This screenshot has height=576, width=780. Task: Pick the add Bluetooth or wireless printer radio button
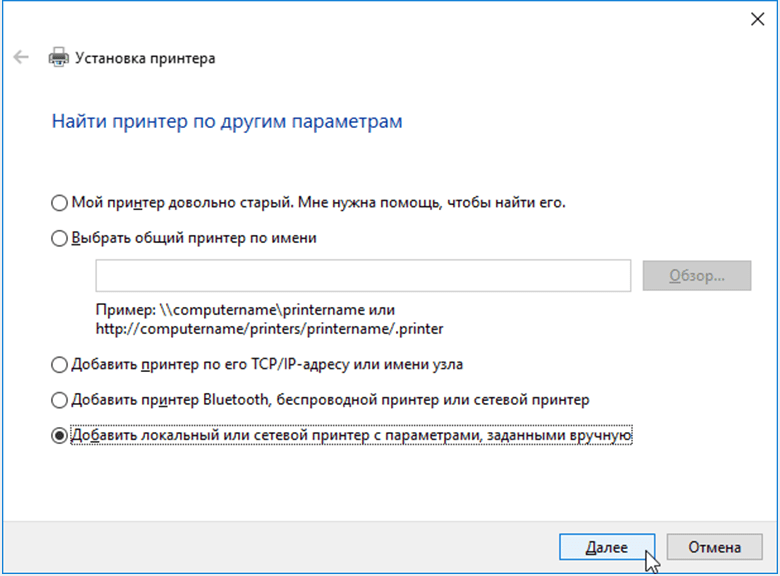point(59,400)
